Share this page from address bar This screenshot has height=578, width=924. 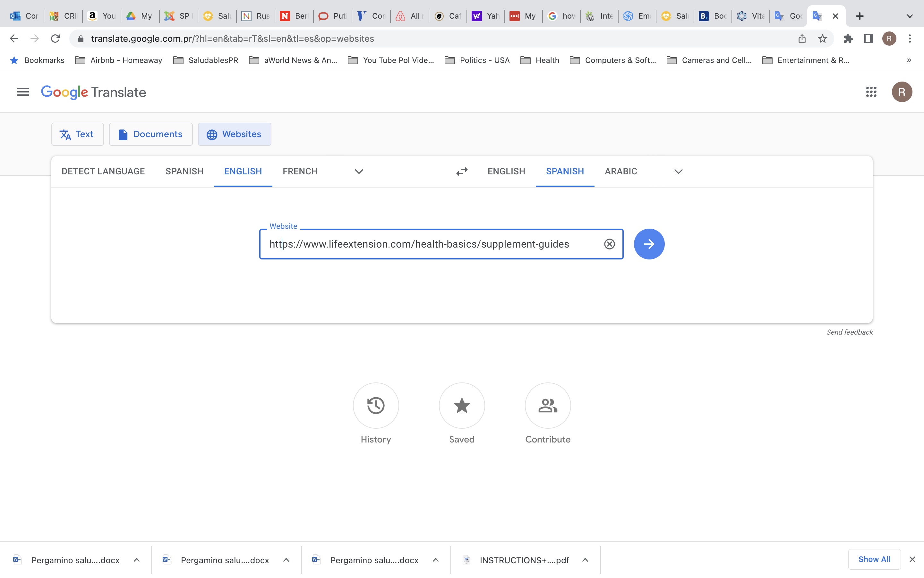point(802,39)
